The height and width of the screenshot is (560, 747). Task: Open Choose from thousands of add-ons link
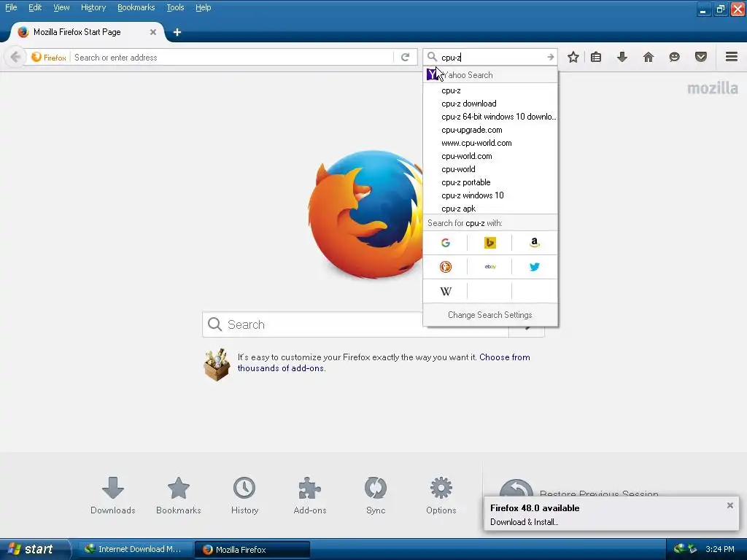click(x=384, y=362)
